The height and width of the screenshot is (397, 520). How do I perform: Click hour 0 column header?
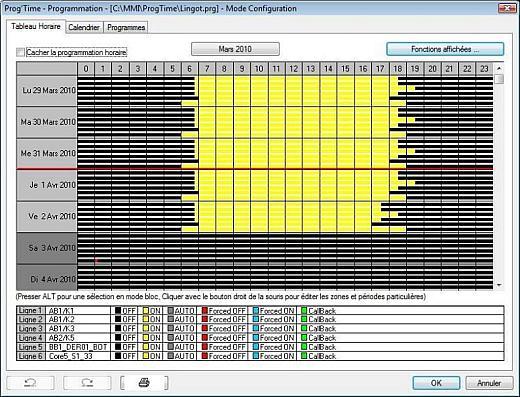(86, 69)
